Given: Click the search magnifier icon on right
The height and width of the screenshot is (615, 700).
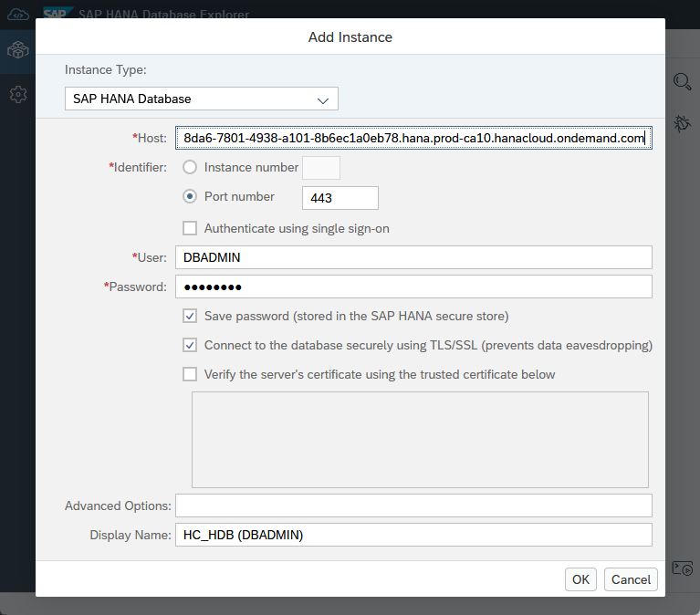Looking at the screenshot, I should tap(682, 82).
